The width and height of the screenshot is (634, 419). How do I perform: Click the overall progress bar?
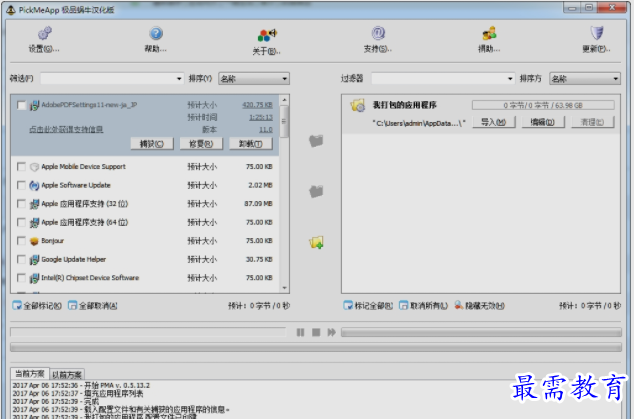point(316,347)
